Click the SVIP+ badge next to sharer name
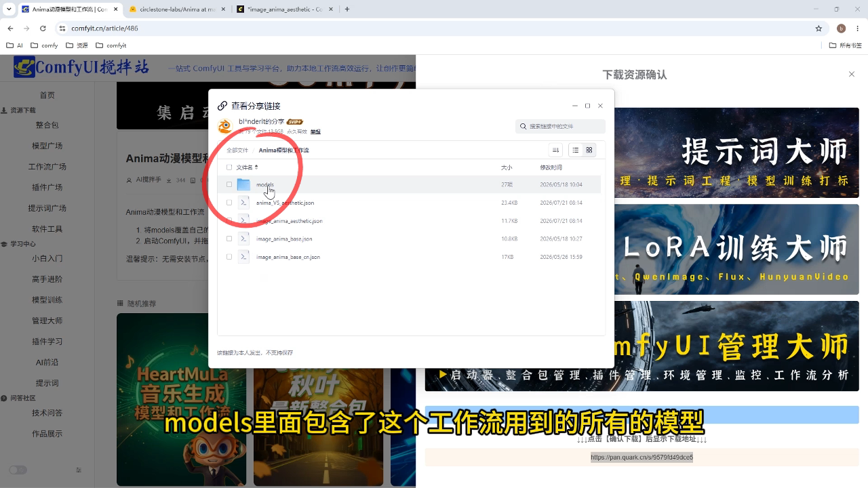The width and height of the screenshot is (868, 488). click(x=294, y=122)
